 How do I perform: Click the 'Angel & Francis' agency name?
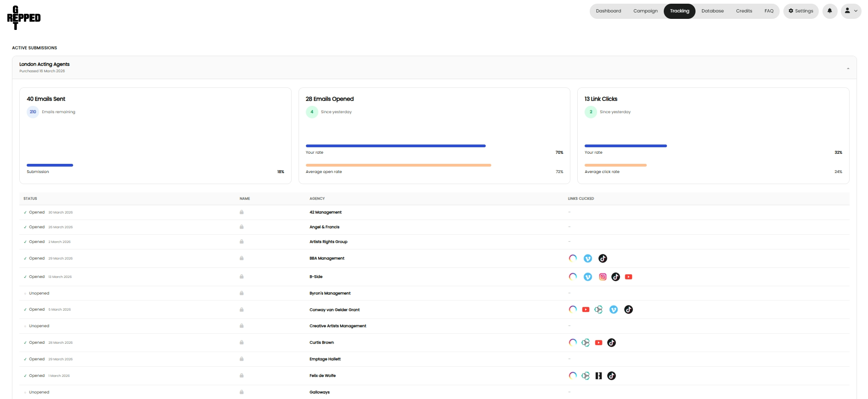(324, 227)
